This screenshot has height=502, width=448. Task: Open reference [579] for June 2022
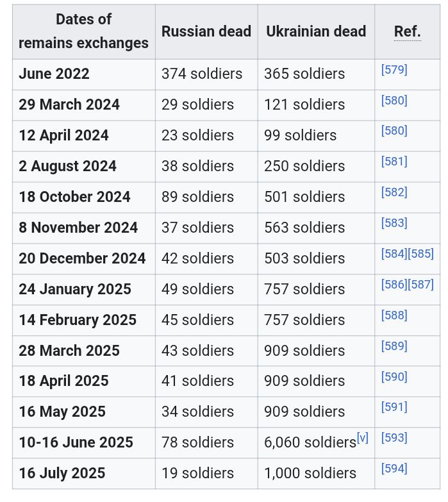click(394, 69)
